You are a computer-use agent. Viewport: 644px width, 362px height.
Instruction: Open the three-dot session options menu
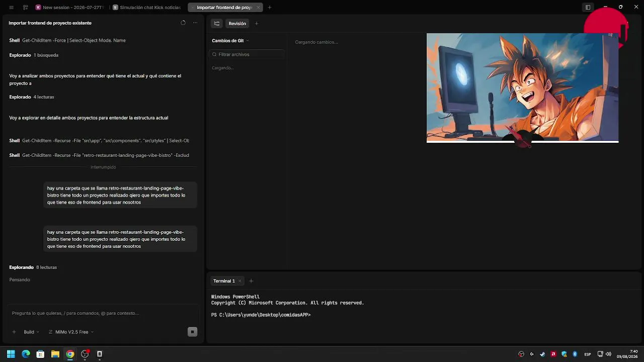click(195, 23)
